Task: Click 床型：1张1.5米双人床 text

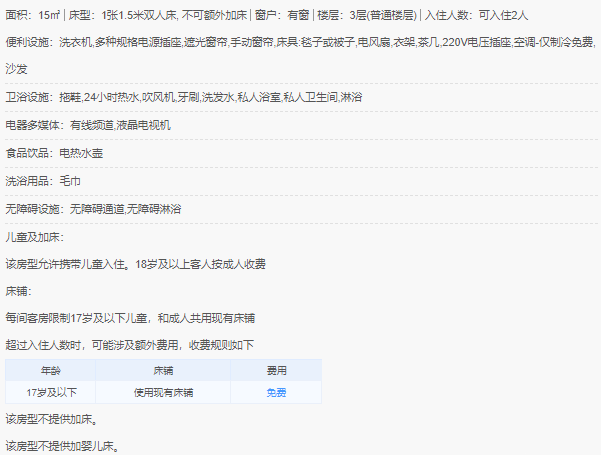Action: point(123,15)
